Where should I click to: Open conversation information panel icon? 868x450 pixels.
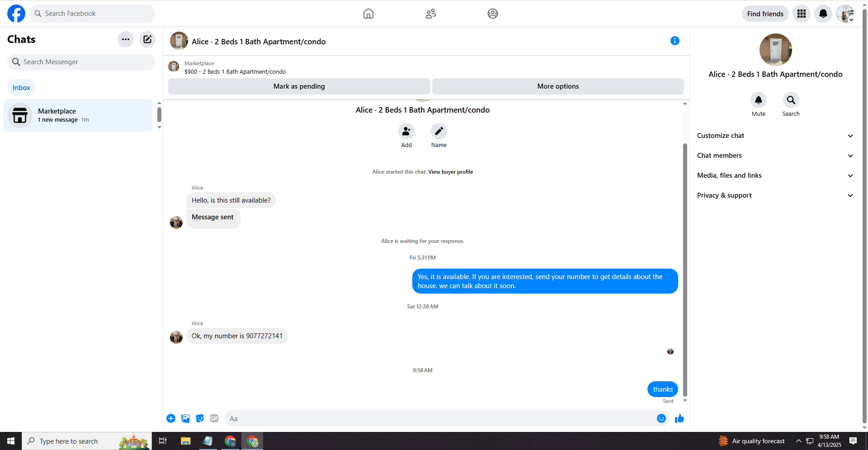click(x=675, y=41)
